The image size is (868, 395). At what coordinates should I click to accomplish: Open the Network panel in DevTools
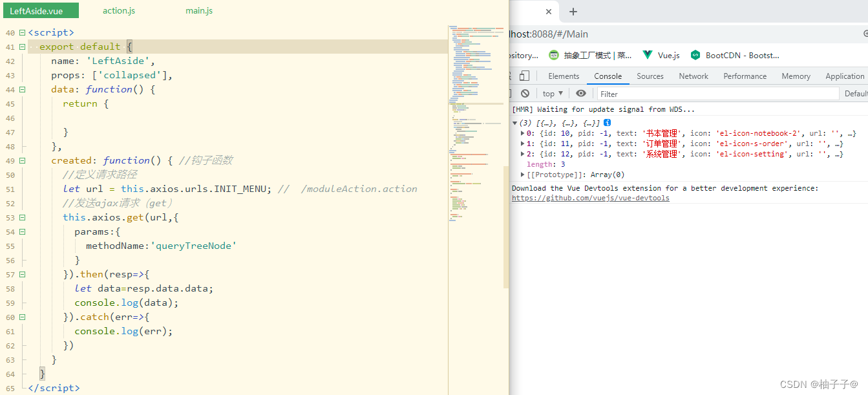[693, 76]
